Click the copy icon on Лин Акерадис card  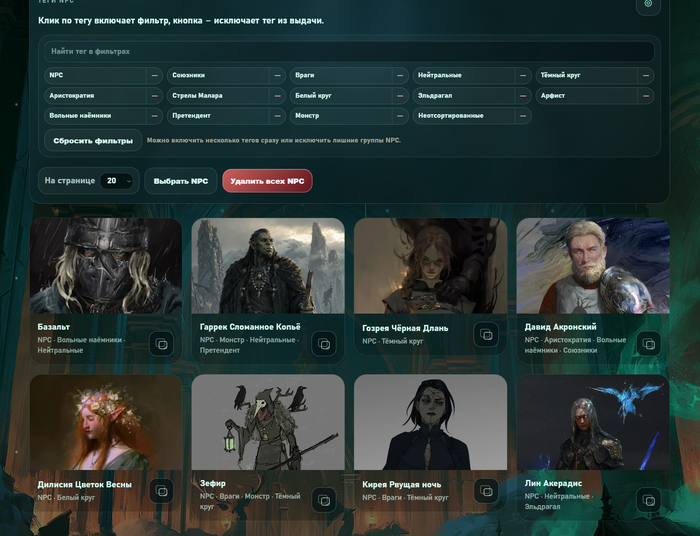pos(649,500)
